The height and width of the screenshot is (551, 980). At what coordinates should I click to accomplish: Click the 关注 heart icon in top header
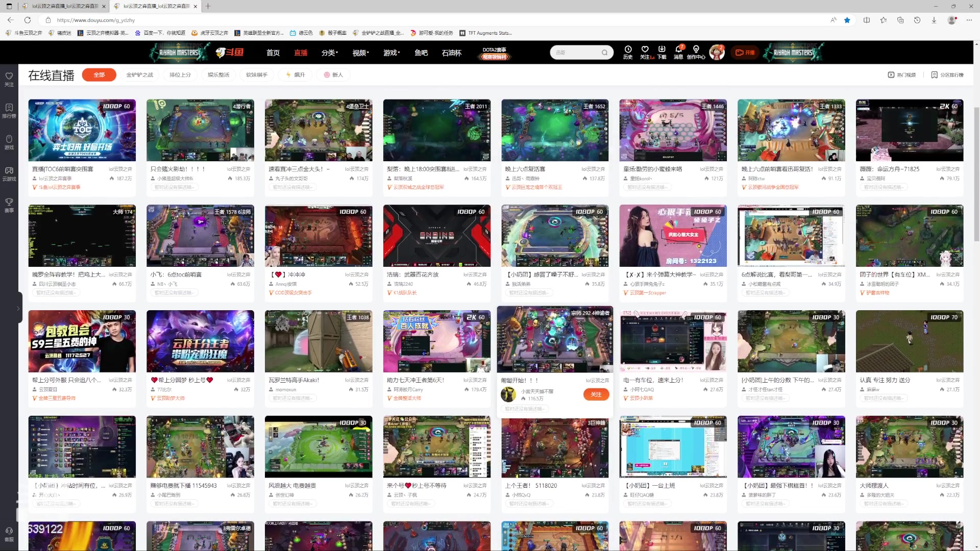(x=645, y=52)
